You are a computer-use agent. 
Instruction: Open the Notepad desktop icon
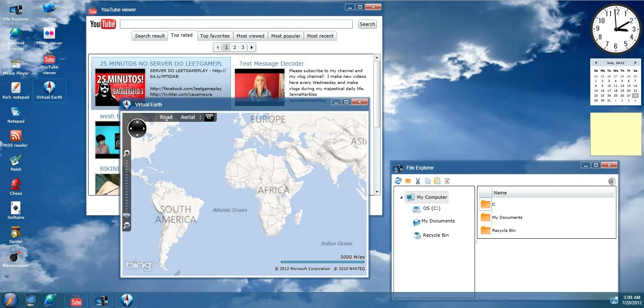[x=16, y=115]
